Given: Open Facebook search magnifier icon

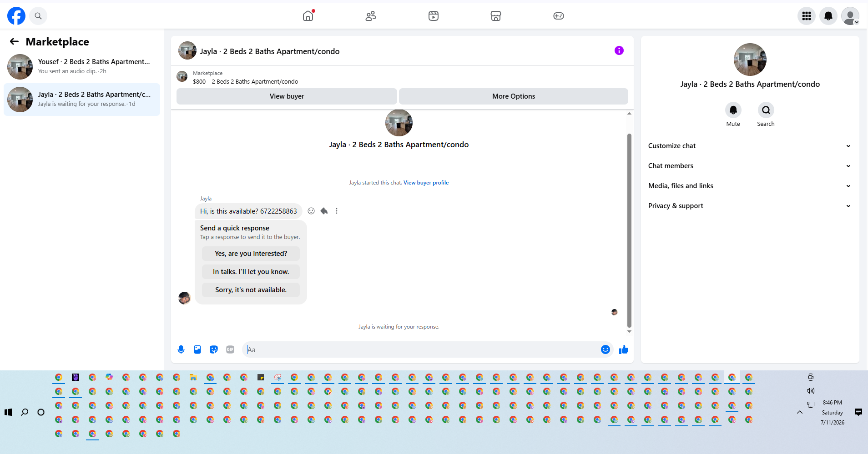Looking at the screenshot, I should point(38,16).
